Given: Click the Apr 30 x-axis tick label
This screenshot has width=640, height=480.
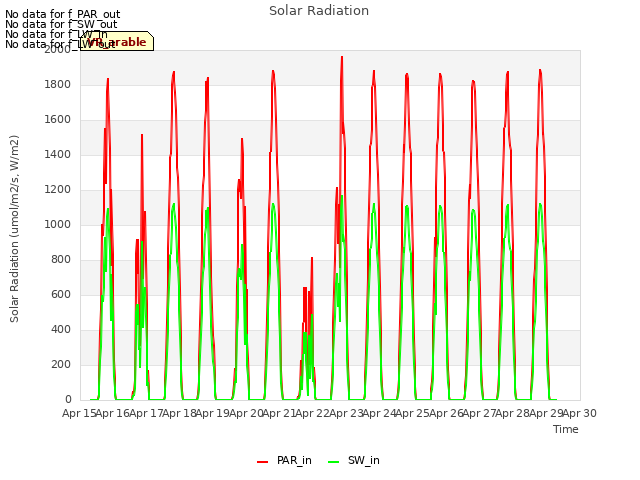Looking at the screenshot, I should [x=580, y=413].
